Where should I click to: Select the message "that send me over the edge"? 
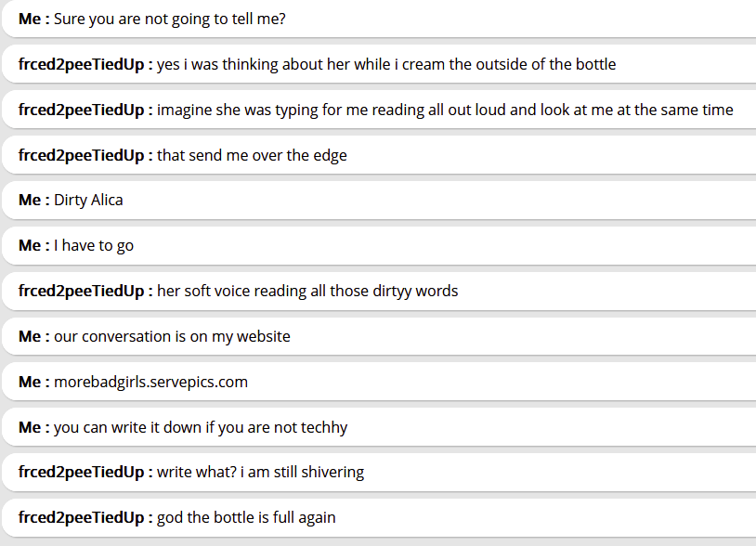click(252, 156)
